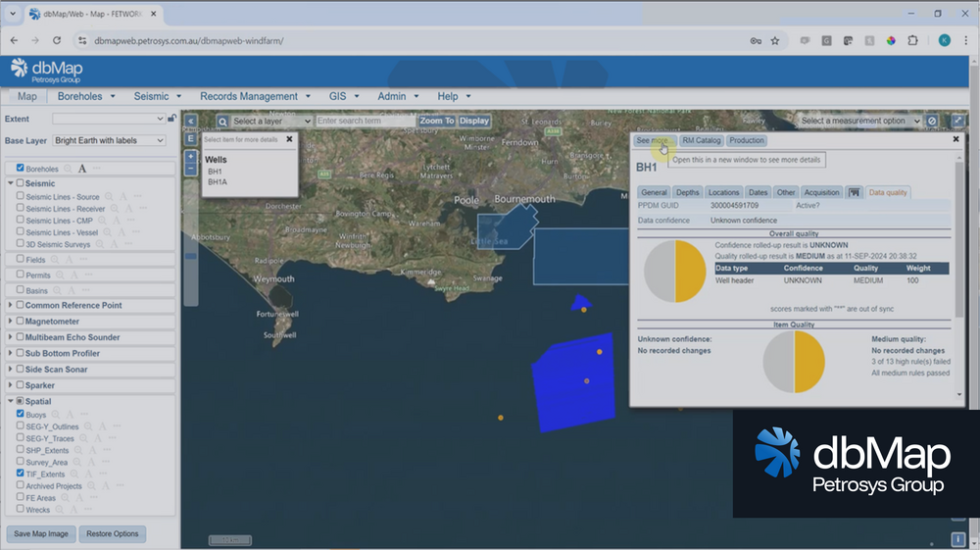Open the Seismic menu in the navbar
Image resolution: width=980 pixels, height=550 pixels.
(158, 96)
